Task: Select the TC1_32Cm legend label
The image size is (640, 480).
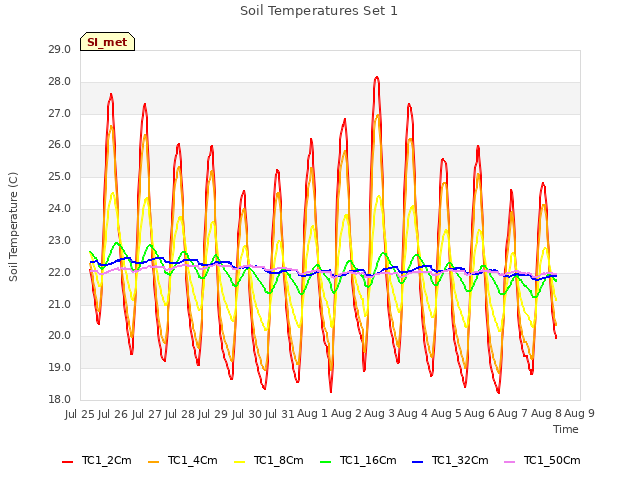Action: tap(460, 460)
